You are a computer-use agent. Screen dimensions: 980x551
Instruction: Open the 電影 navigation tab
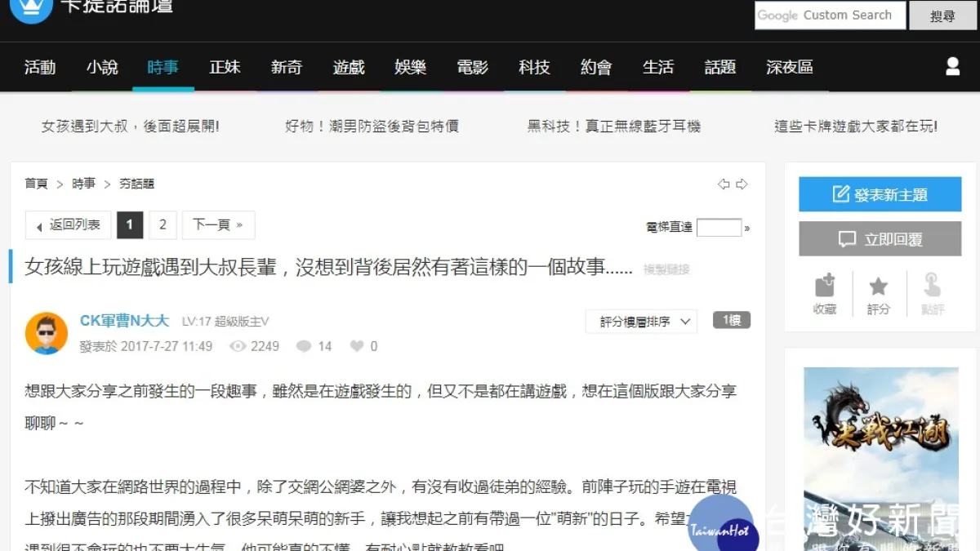[x=472, y=67]
